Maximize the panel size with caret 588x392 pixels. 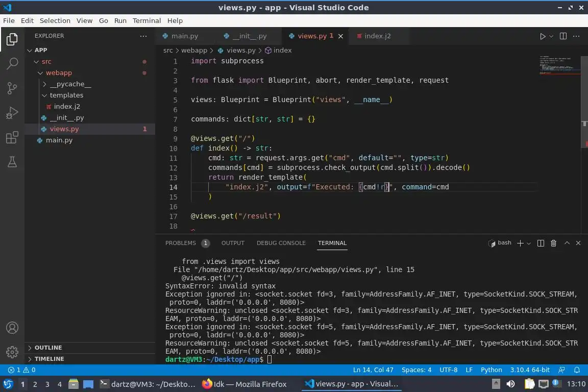tap(567, 243)
